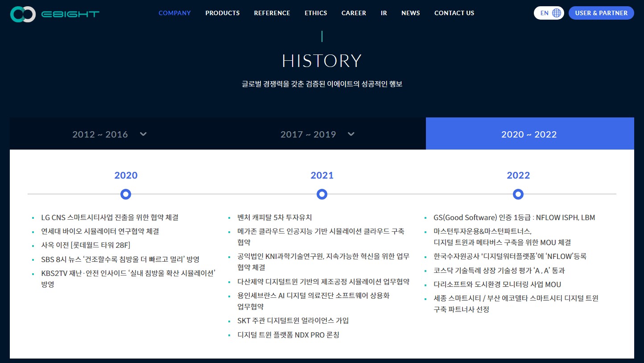Select the 2020 ~ 2022 history tab

click(530, 134)
